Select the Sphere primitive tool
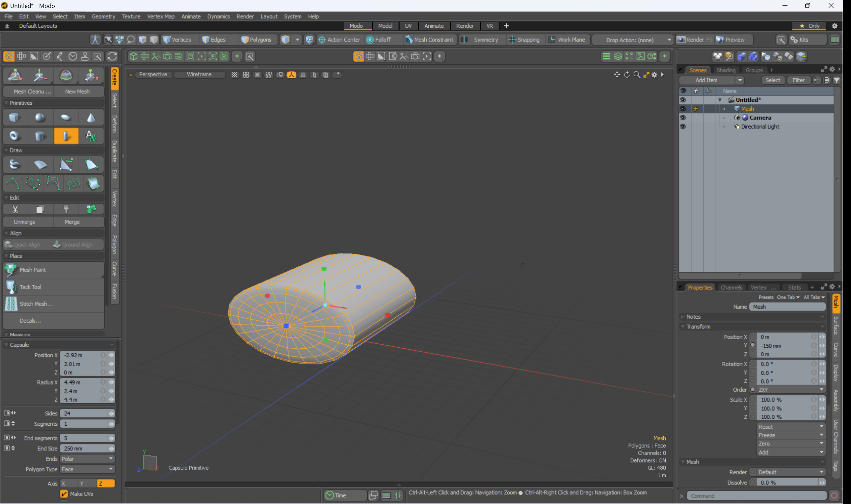Screen dimensions: 851x504 tap(40, 118)
